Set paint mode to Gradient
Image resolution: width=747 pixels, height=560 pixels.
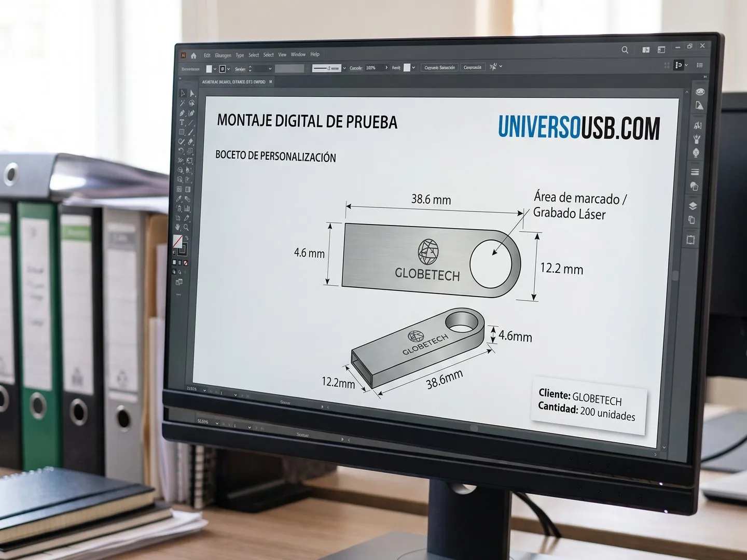click(x=179, y=262)
